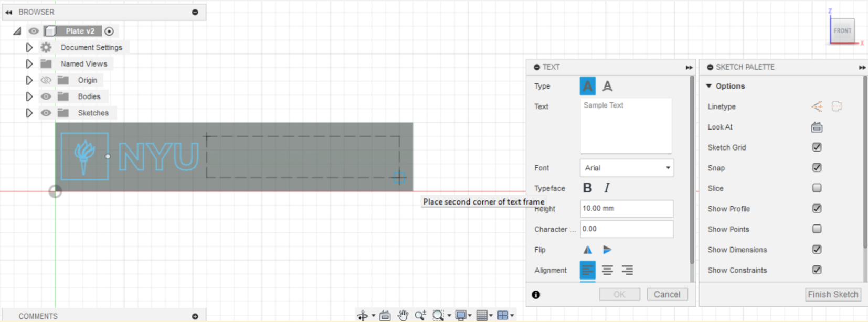This screenshot has height=322, width=868.
Task: Activate Plate v2 component radio button
Action: [x=109, y=31]
